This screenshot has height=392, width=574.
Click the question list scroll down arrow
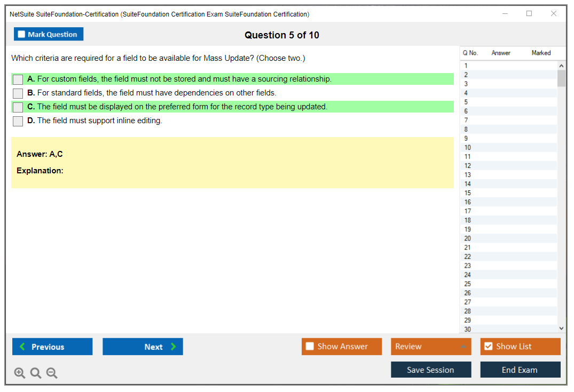coord(561,329)
